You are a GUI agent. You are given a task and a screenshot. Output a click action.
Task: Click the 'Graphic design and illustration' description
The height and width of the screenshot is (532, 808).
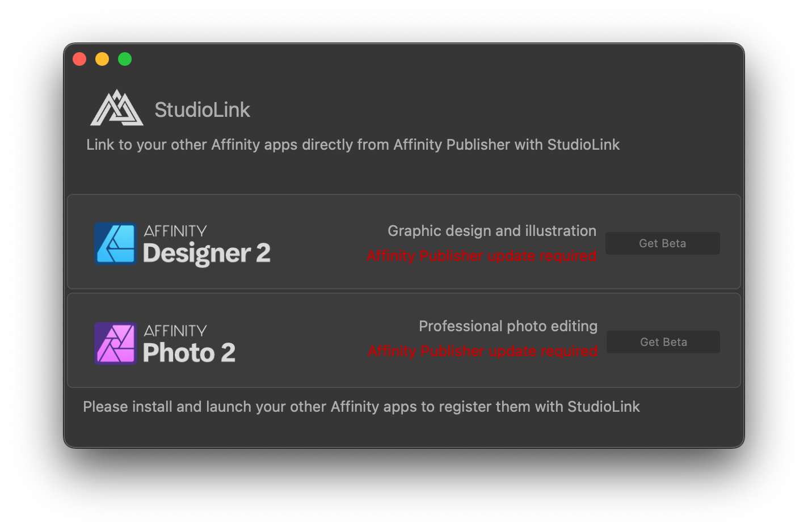coord(492,231)
